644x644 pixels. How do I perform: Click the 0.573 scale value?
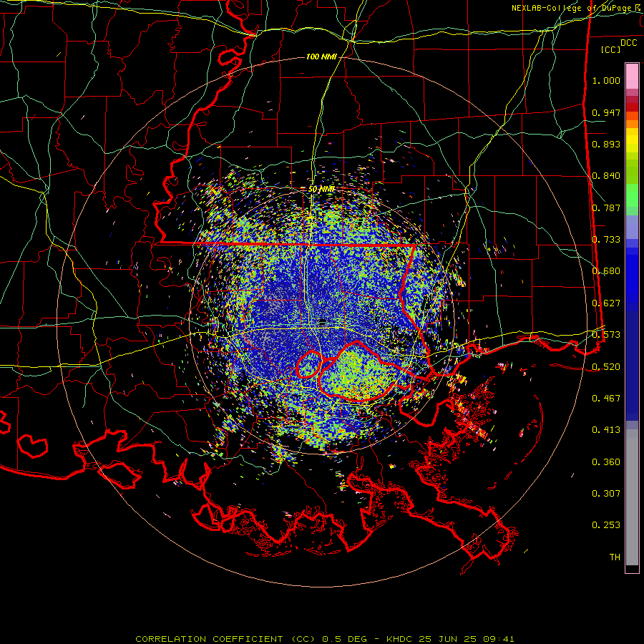coord(606,335)
